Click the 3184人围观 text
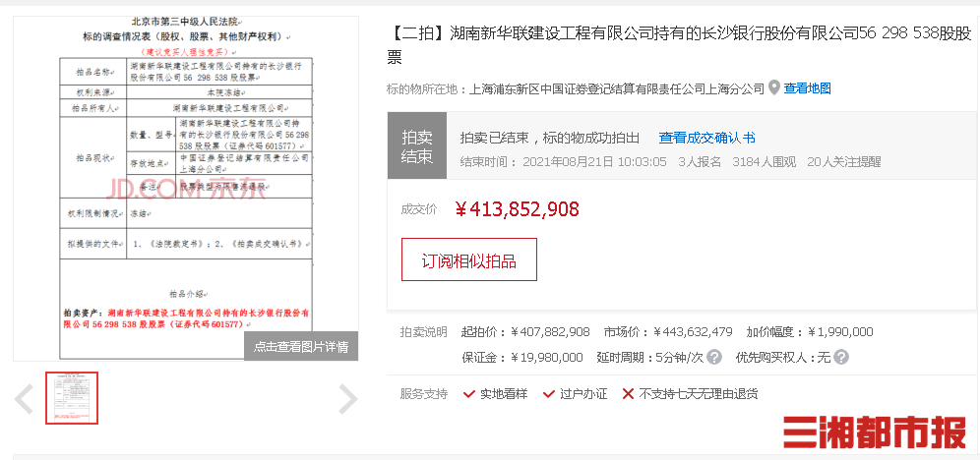The width and height of the screenshot is (980, 460). (x=765, y=162)
